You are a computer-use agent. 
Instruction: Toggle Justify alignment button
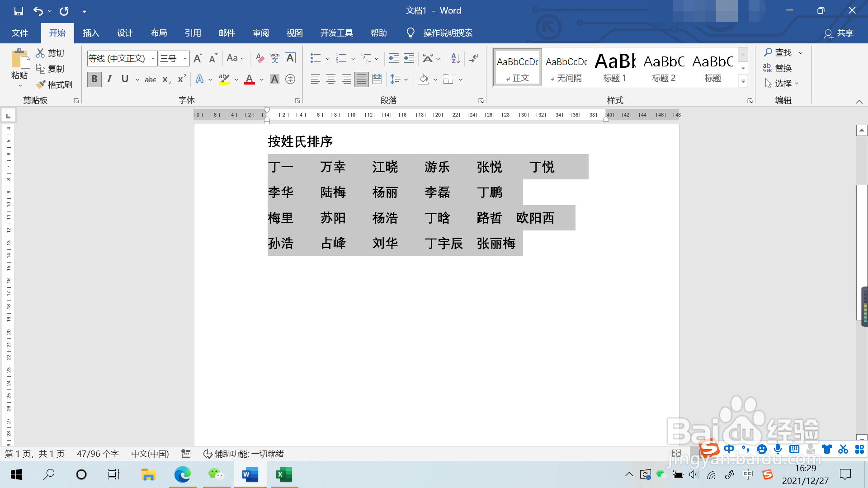coord(361,80)
